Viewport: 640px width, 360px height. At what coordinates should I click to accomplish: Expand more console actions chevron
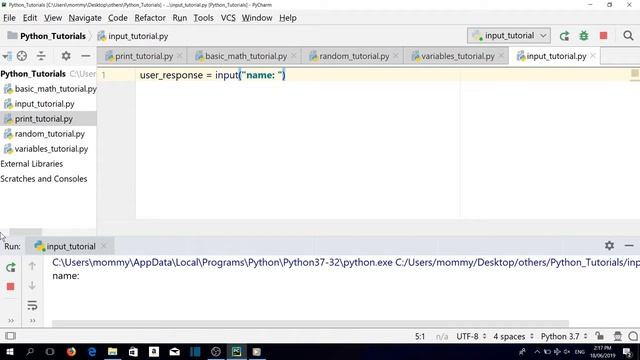pos(32,321)
